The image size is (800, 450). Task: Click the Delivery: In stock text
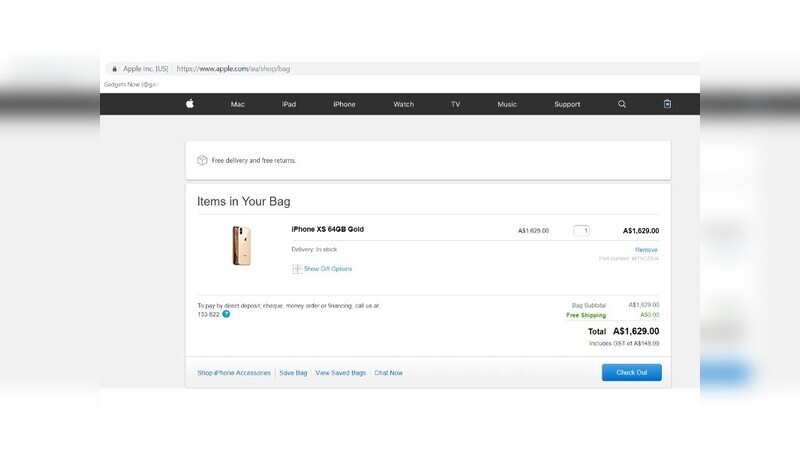click(314, 249)
